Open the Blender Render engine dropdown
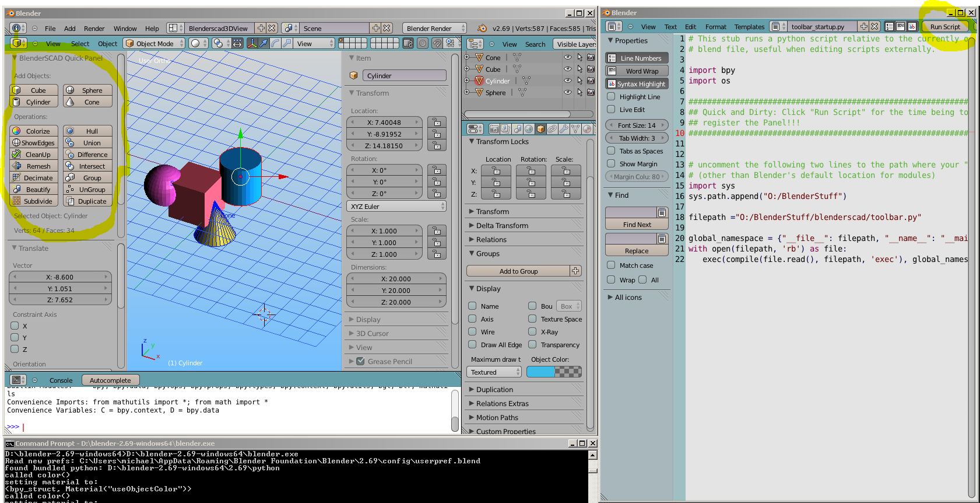 tap(434, 28)
